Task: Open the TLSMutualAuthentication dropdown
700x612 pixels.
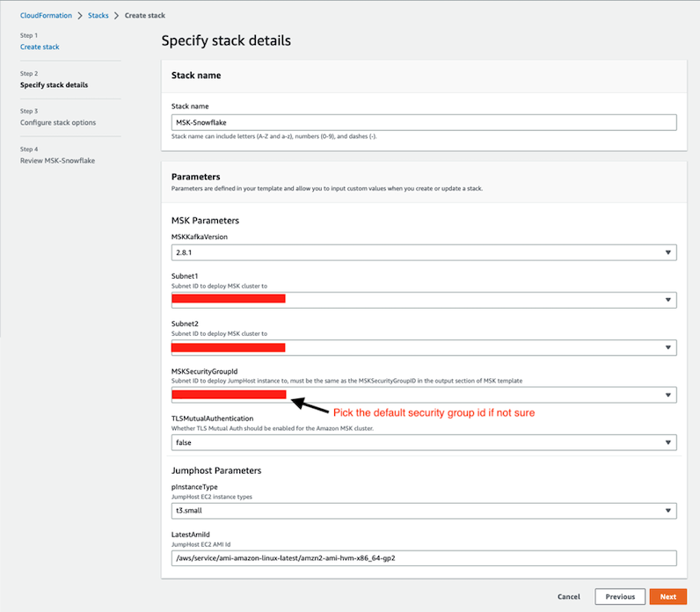Action: 422,442
